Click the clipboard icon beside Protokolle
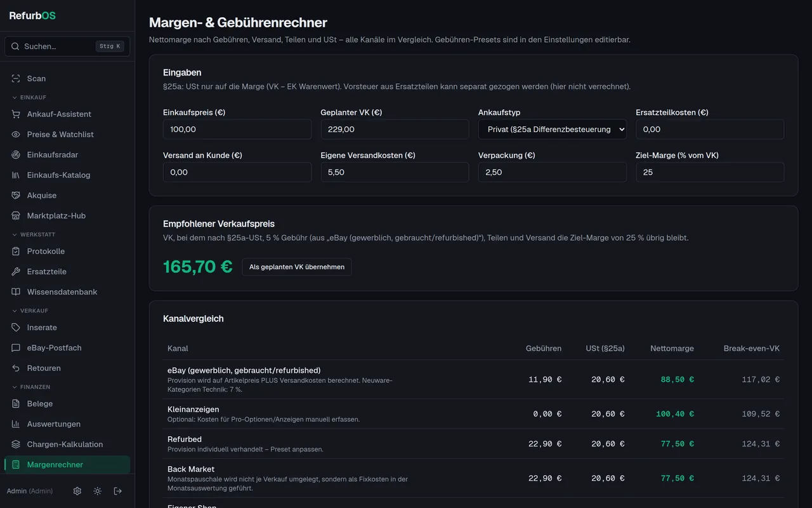This screenshot has height=508, width=812. pos(16,251)
